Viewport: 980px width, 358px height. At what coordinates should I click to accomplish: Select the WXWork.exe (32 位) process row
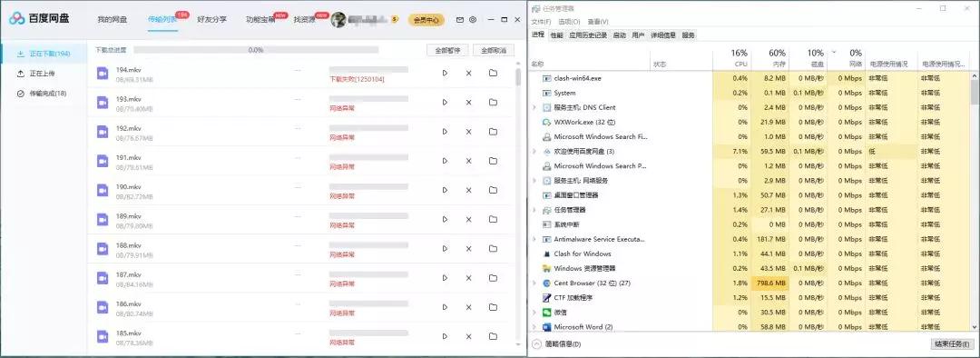[750, 122]
